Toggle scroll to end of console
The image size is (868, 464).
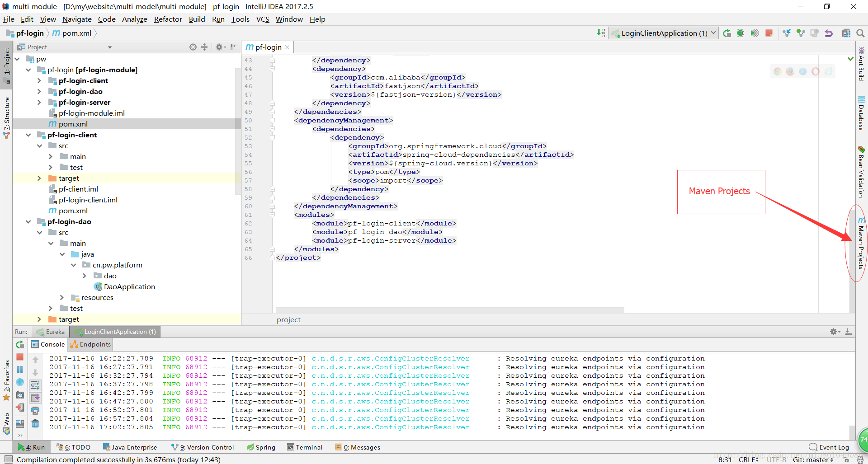coord(35,398)
